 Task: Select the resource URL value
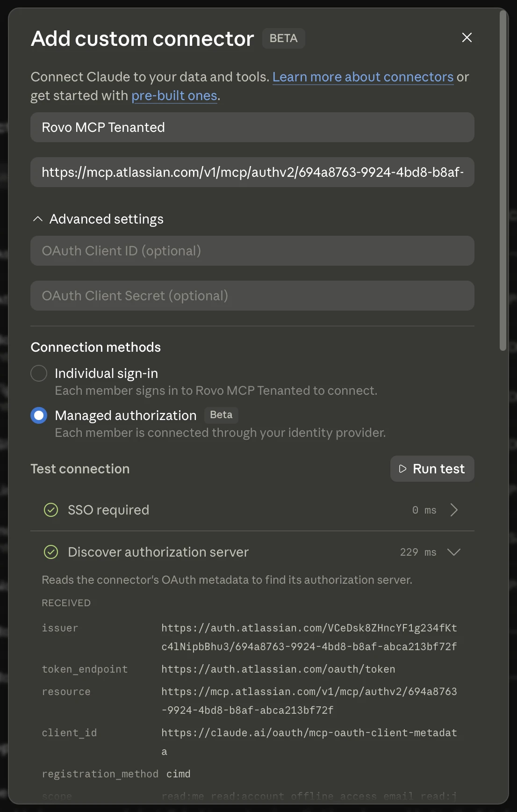click(x=309, y=701)
